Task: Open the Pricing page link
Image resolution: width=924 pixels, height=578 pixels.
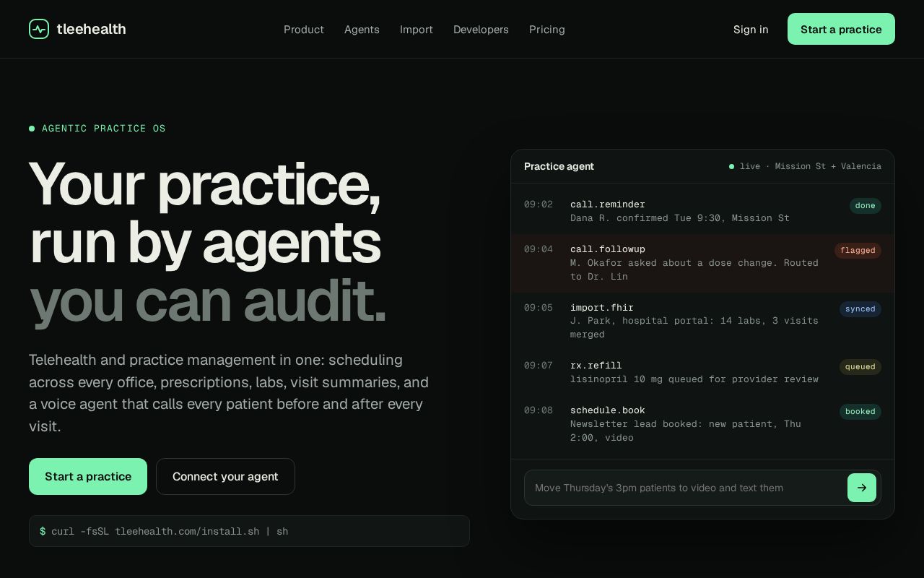Action: (x=547, y=30)
